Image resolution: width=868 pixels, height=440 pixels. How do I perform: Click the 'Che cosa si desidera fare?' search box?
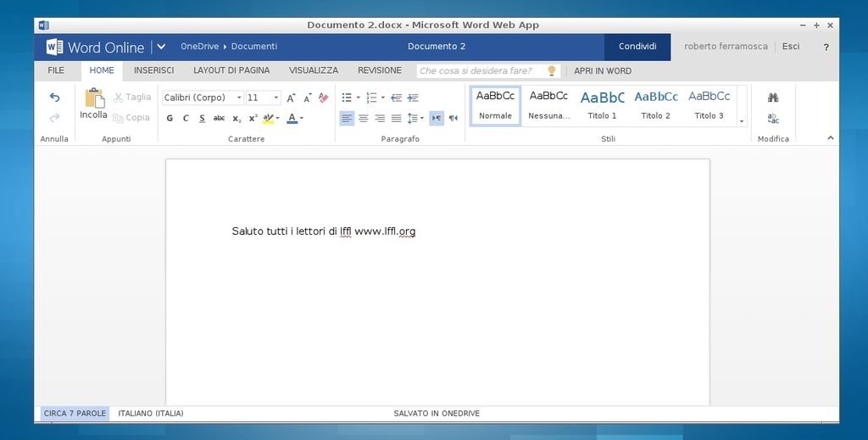pyautogui.click(x=481, y=71)
